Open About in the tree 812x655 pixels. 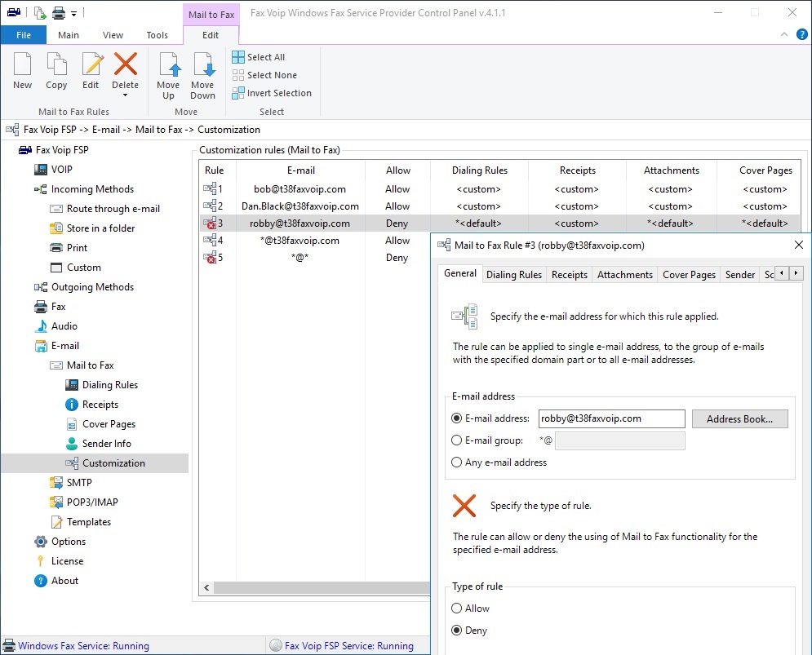click(56, 581)
